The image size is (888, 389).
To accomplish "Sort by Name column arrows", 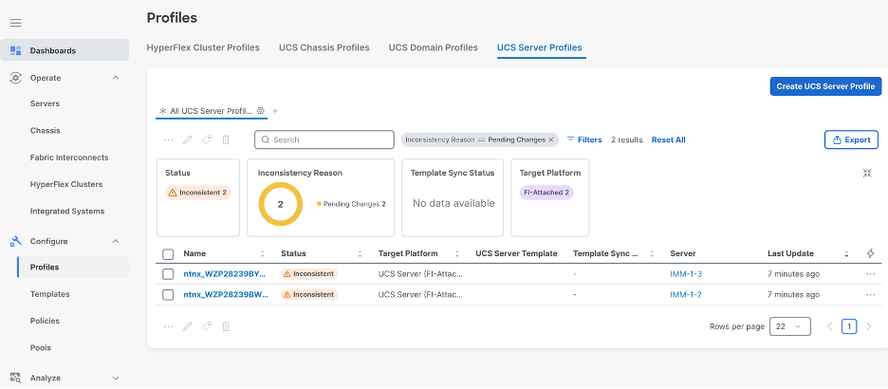I will (262, 254).
